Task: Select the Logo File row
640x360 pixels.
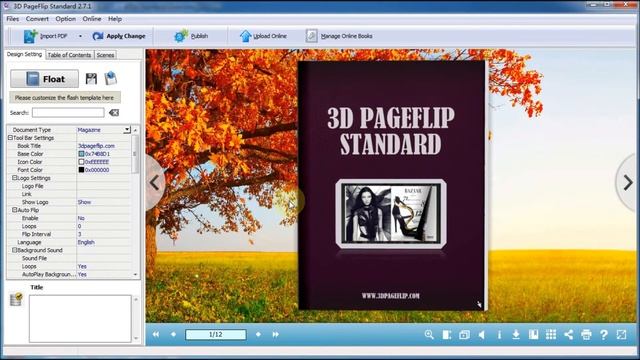Action: click(x=70, y=186)
